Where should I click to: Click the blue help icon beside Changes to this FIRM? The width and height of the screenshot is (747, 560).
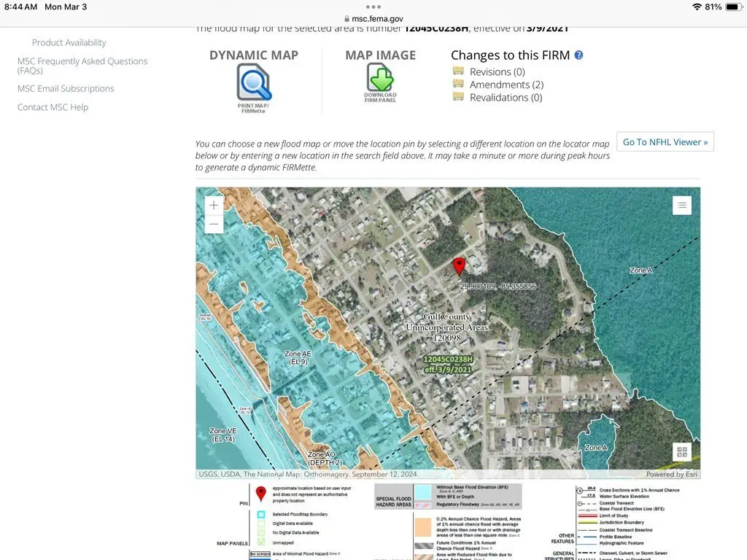click(x=578, y=55)
